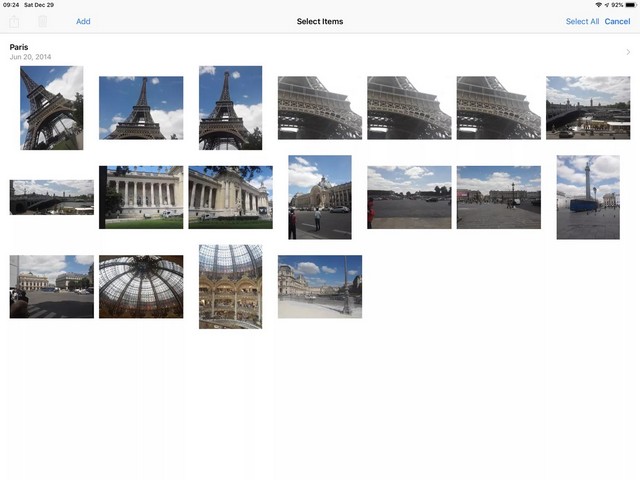Select the third Eiffel Tower underside close-up
This screenshot has height=480, width=640.
pyautogui.click(x=499, y=108)
